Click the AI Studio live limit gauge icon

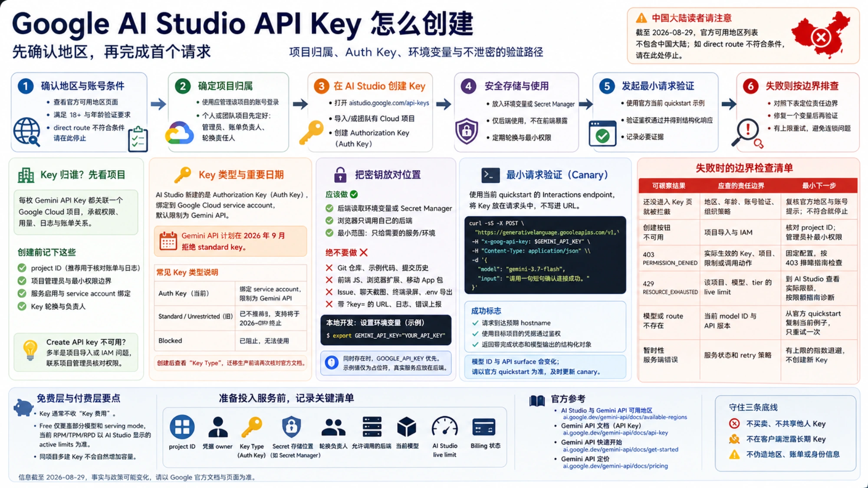(x=444, y=427)
